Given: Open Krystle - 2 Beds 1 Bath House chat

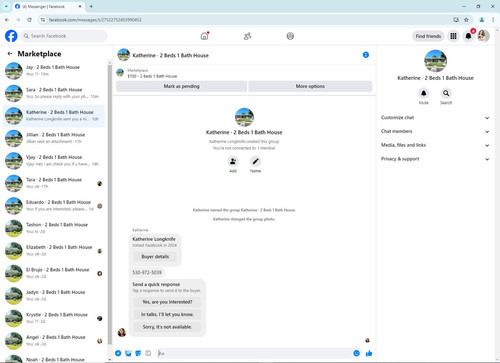Looking at the screenshot, I should [54, 318].
